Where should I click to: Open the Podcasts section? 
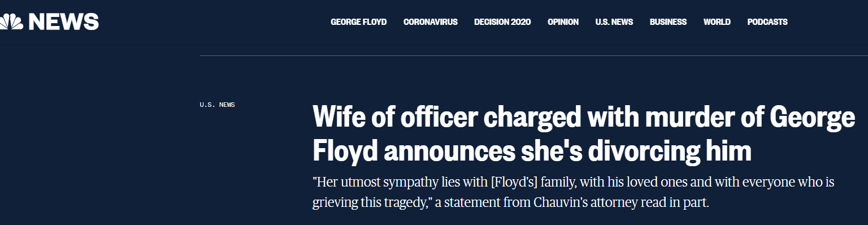tap(767, 22)
